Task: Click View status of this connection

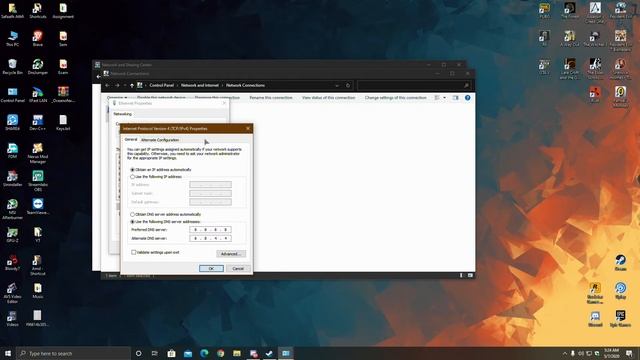Action: pos(329,98)
